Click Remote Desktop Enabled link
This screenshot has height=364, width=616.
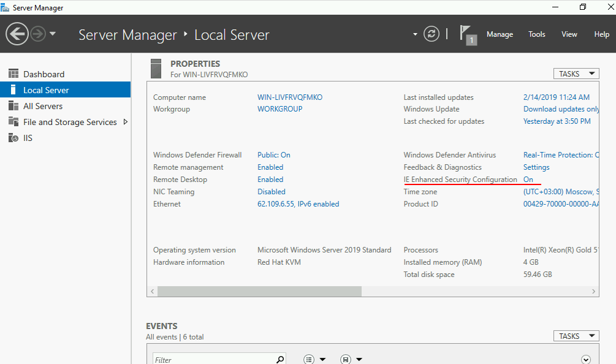270,180
